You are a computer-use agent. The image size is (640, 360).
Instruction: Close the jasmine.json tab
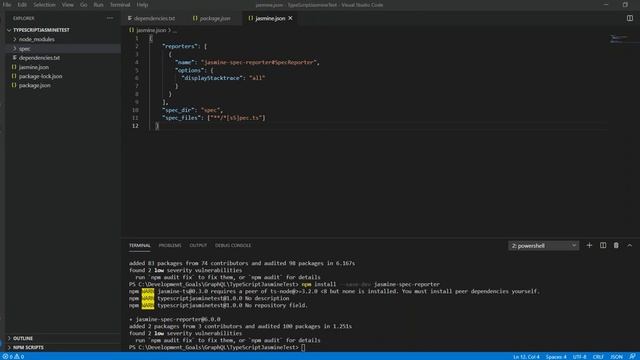[290, 18]
